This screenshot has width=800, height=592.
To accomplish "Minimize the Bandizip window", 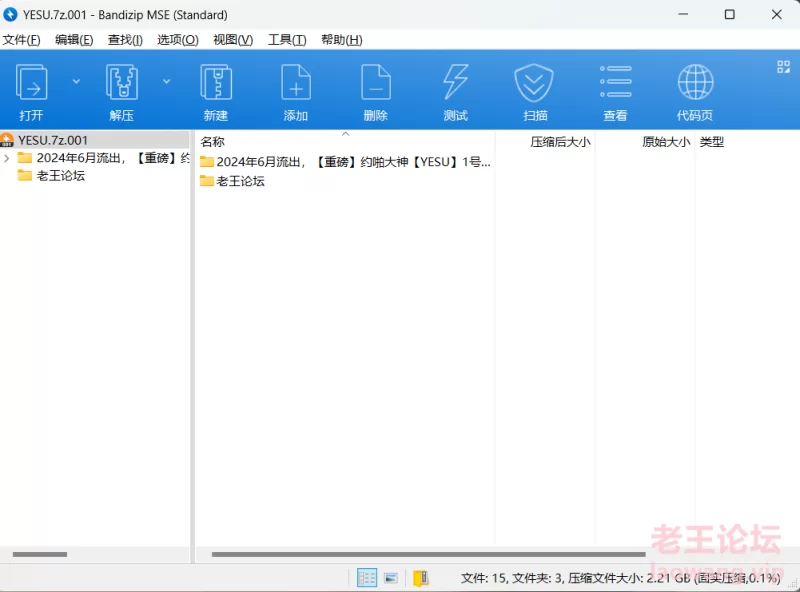I will (x=683, y=14).
